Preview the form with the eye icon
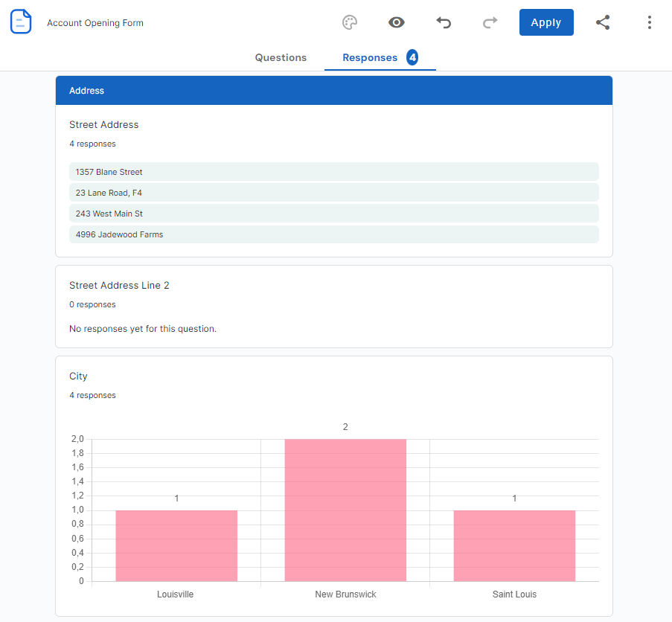Viewport: 672px width, 622px height. coord(397,22)
